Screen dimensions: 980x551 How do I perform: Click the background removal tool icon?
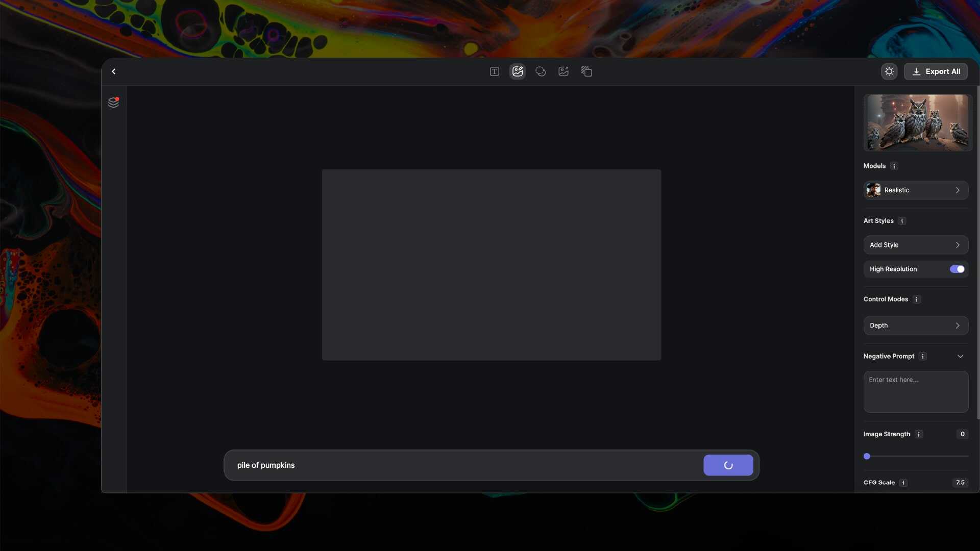[x=586, y=71]
